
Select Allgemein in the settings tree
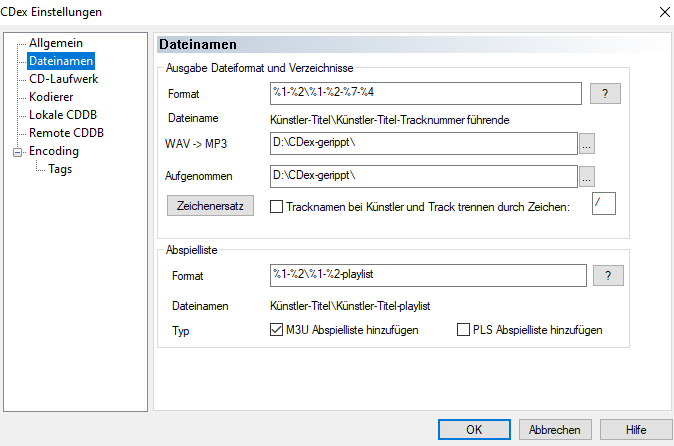point(56,43)
